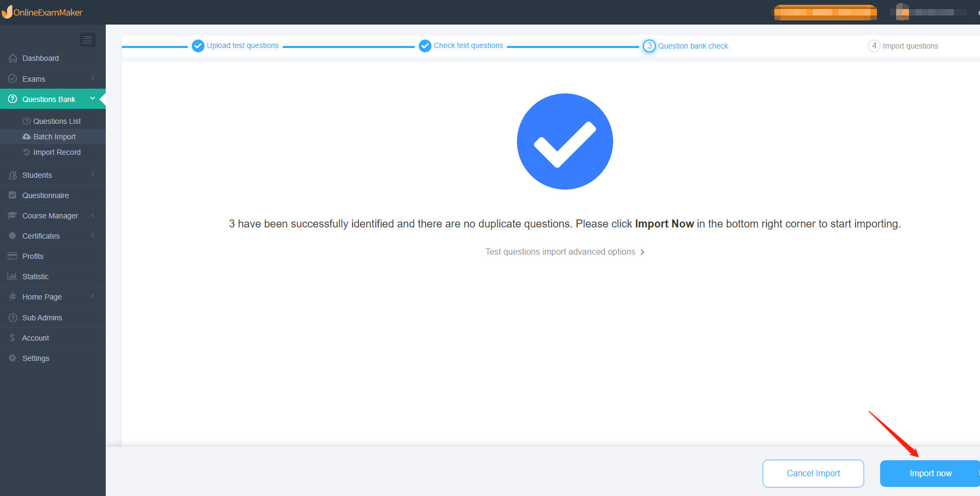Image resolution: width=980 pixels, height=496 pixels.
Task: Click the Upload test questions step checkmark
Action: tap(198, 46)
